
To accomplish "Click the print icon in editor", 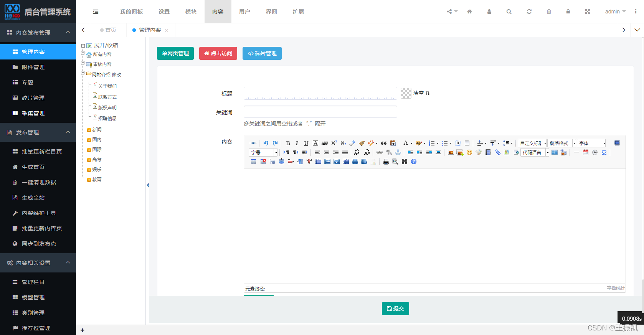I will [386, 162].
